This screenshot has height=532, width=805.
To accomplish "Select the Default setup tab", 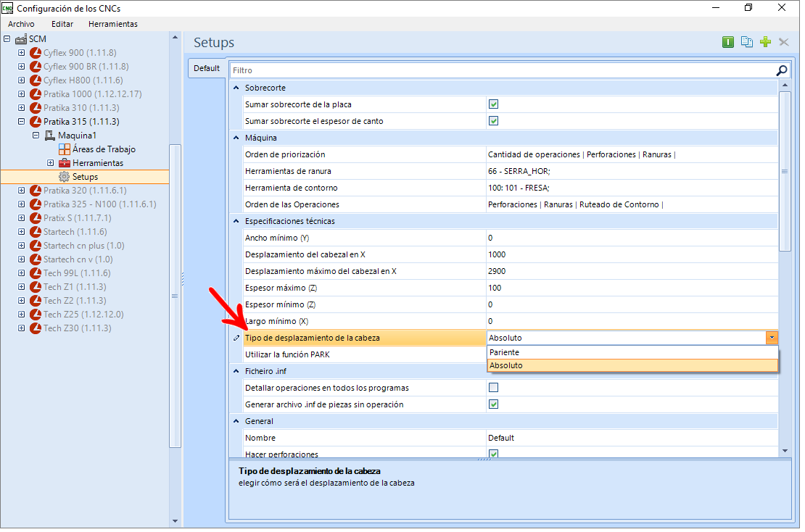I will 207,68.
